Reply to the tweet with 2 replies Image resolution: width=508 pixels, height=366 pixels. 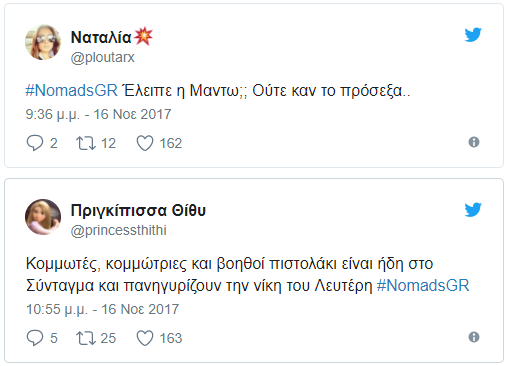tap(35, 143)
